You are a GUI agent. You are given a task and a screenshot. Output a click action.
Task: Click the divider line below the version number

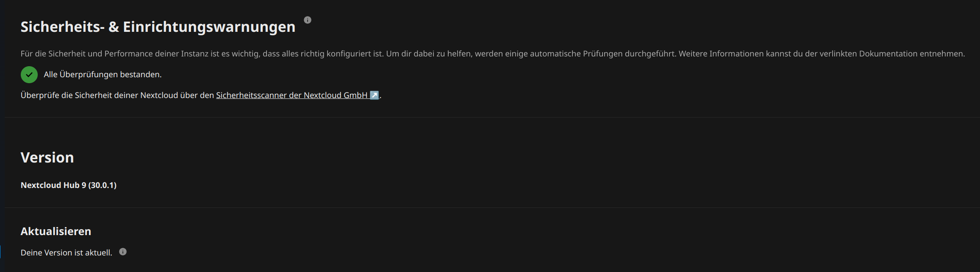(492, 208)
